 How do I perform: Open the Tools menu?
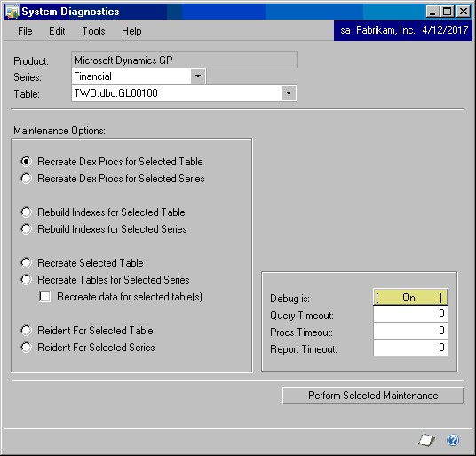pos(93,31)
